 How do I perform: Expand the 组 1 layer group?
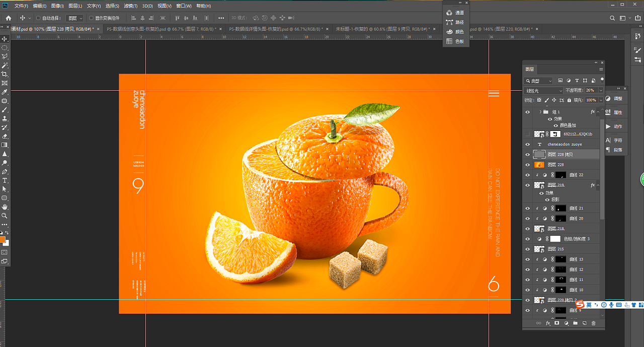pyautogui.click(x=540, y=112)
